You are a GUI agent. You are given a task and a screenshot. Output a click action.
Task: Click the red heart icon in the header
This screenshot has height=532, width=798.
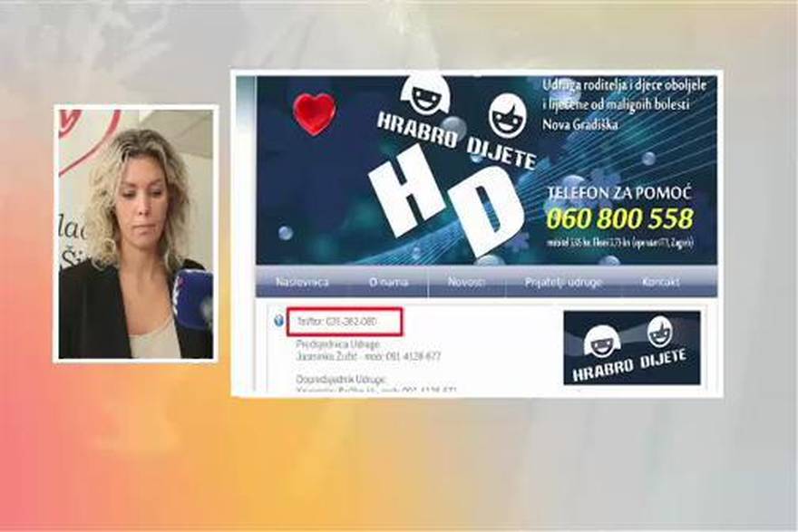pos(314,111)
